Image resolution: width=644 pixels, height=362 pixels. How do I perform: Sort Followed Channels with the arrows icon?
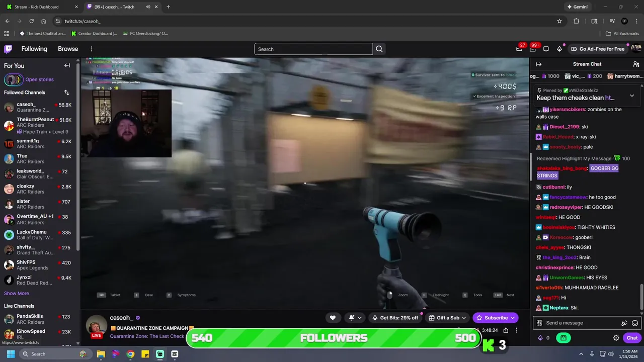click(x=66, y=93)
